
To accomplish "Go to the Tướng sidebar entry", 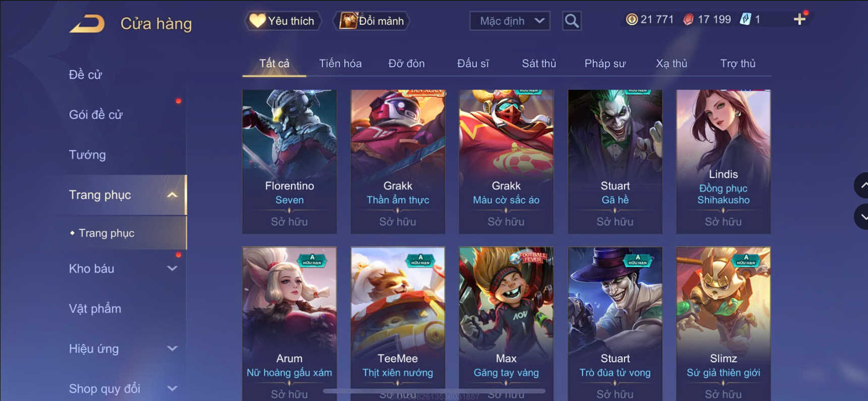I will click(x=87, y=155).
